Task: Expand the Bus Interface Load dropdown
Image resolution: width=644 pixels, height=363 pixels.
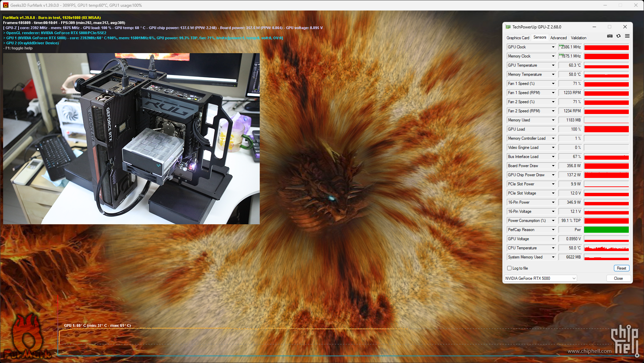Action: coord(553,157)
